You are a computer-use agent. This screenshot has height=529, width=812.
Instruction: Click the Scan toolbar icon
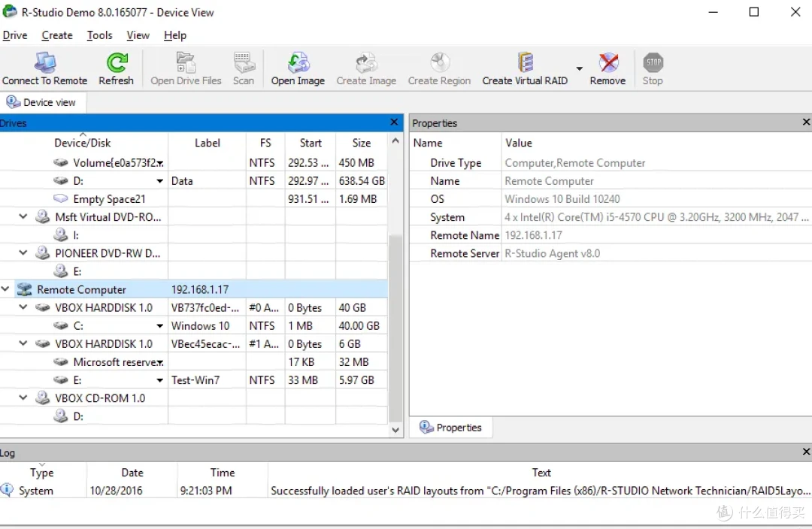point(244,62)
